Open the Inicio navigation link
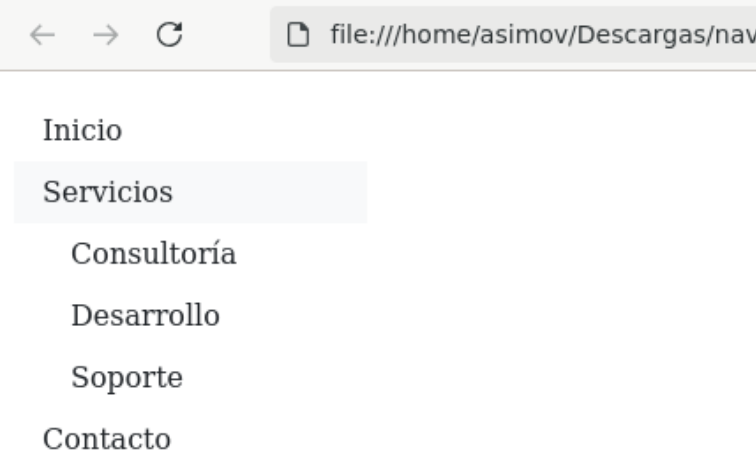This screenshot has height=472, width=756. click(82, 131)
